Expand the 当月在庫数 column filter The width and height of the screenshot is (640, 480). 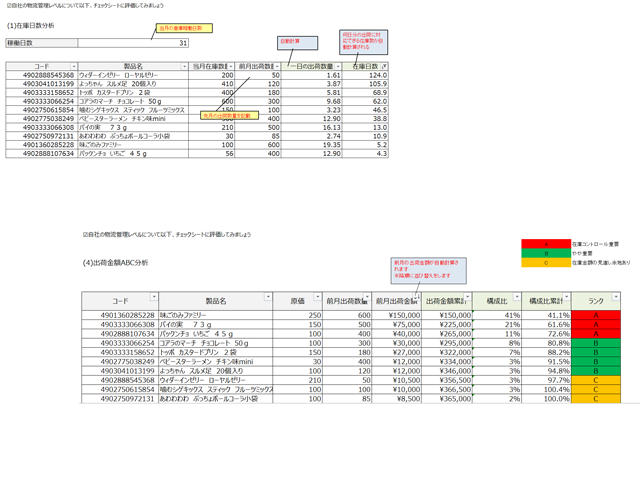pos(231,66)
